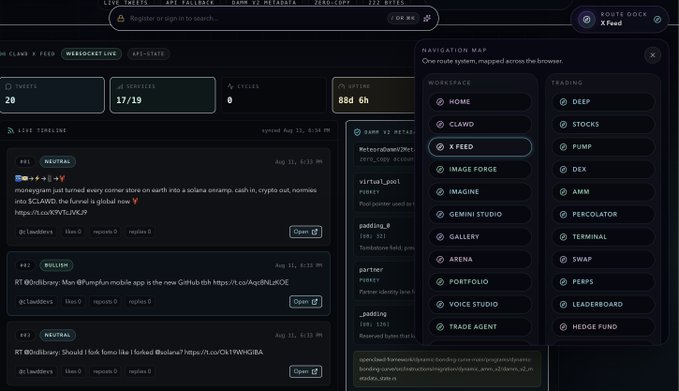This screenshot has width=679, height=391.
Task: Click the synced Aug 11 timestamp
Action: 296,130
